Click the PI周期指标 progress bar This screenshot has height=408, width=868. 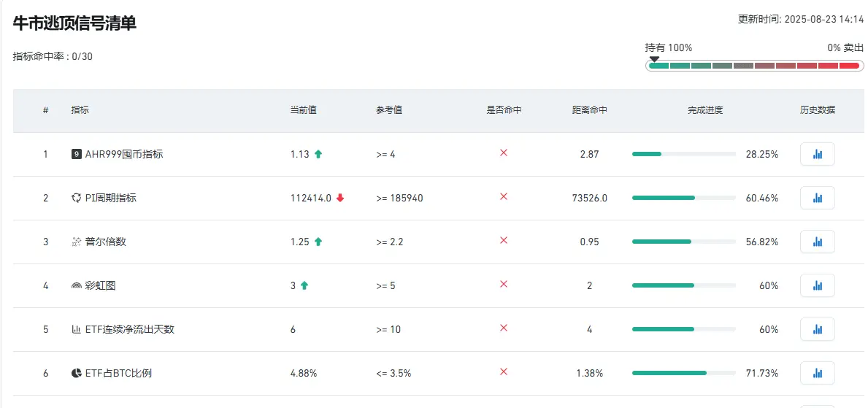pyautogui.click(x=683, y=199)
